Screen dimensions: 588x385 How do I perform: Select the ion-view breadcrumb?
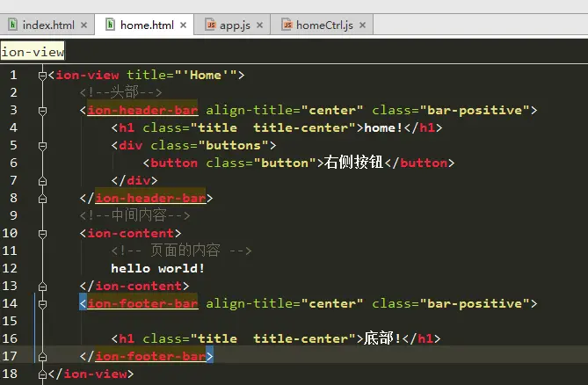pos(33,52)
